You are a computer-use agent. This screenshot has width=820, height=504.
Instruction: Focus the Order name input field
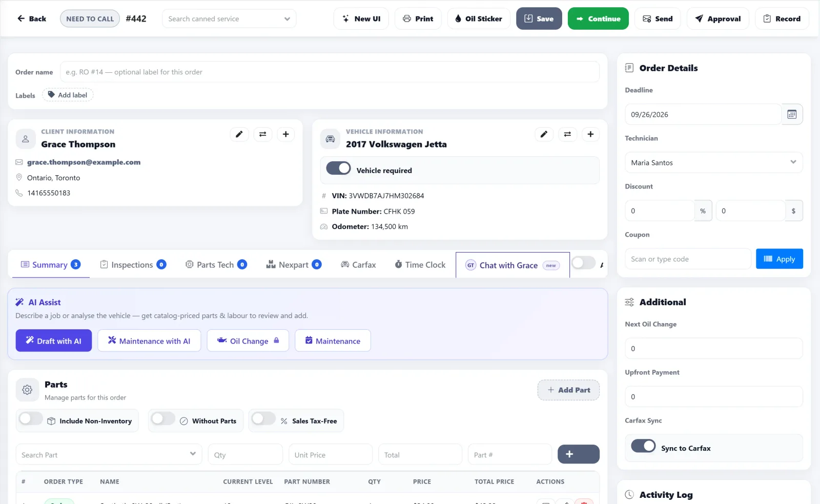[x=330, y=72]
